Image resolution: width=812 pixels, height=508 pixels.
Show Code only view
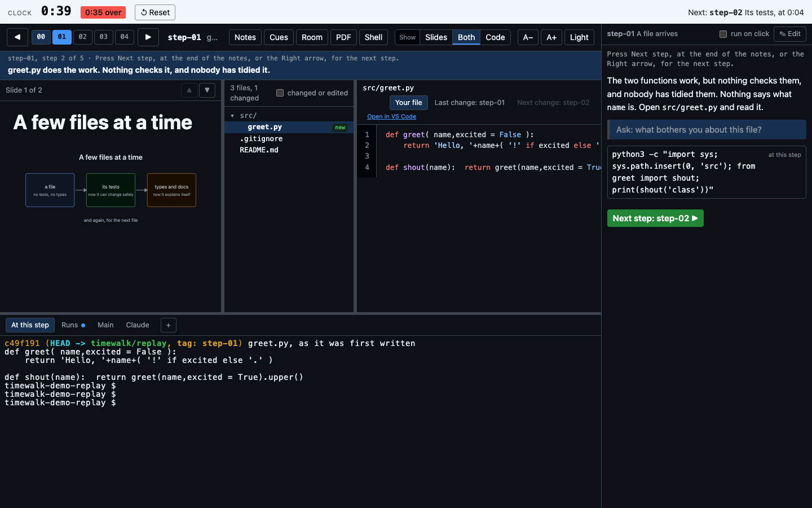point(495,37)
